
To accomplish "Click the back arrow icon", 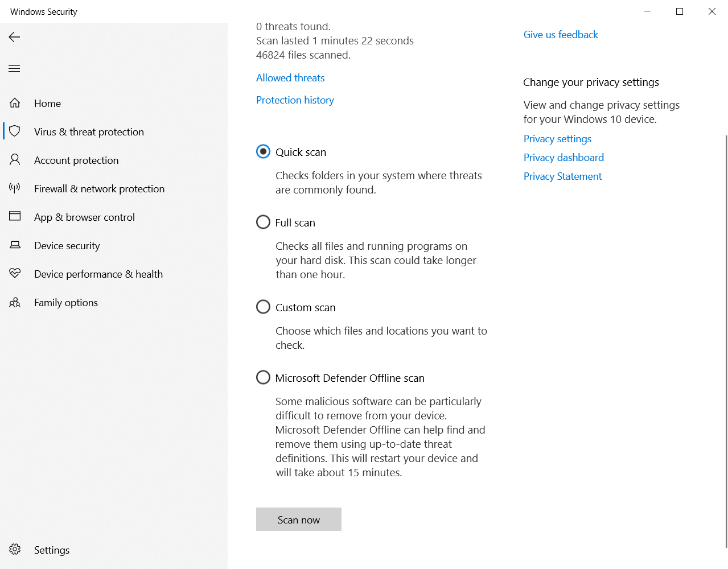I will [14, 37].
